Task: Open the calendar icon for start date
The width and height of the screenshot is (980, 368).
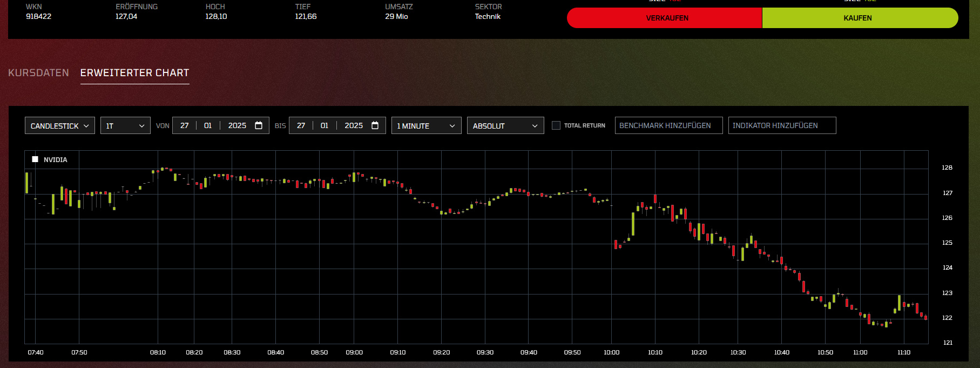Action: [259, 125]
